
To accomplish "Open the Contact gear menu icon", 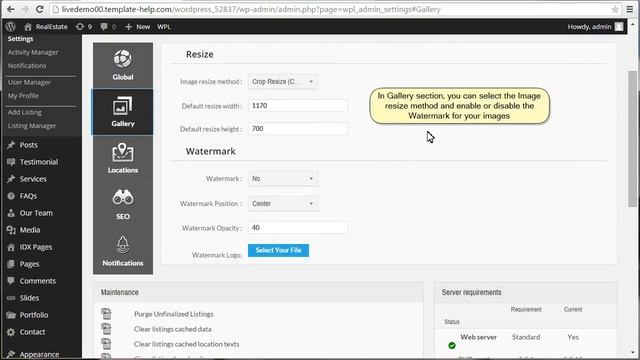I will [x=11, y=332].
